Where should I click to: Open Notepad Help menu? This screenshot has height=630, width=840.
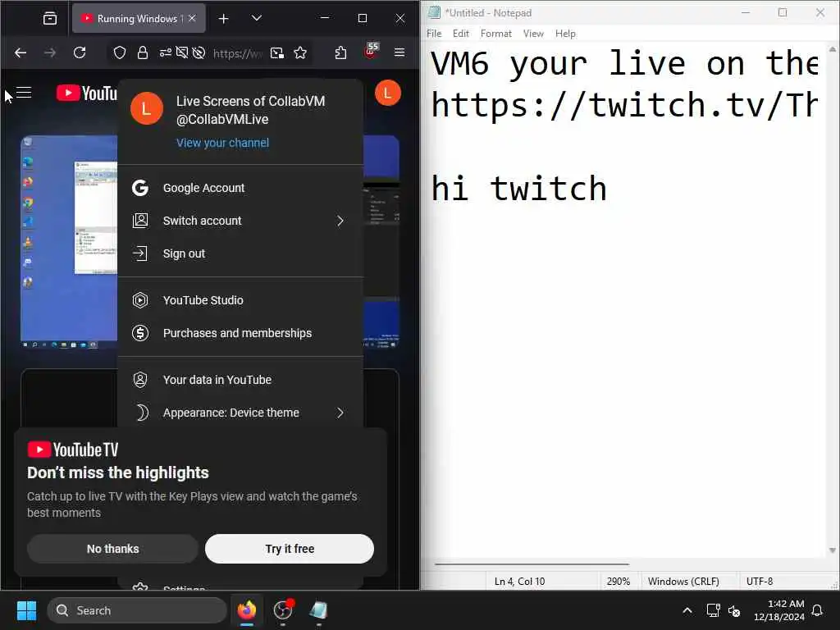(x=565, y=33)
